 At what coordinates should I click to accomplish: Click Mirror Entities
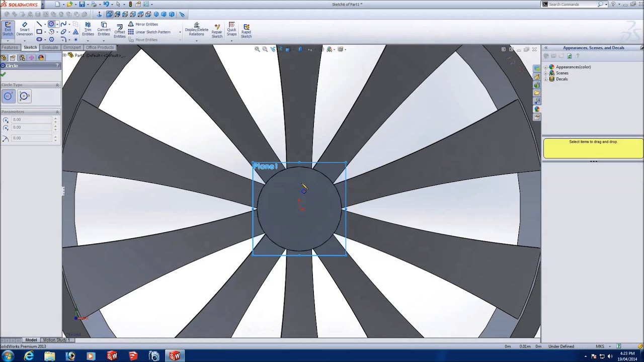click(x=143, y=24)
